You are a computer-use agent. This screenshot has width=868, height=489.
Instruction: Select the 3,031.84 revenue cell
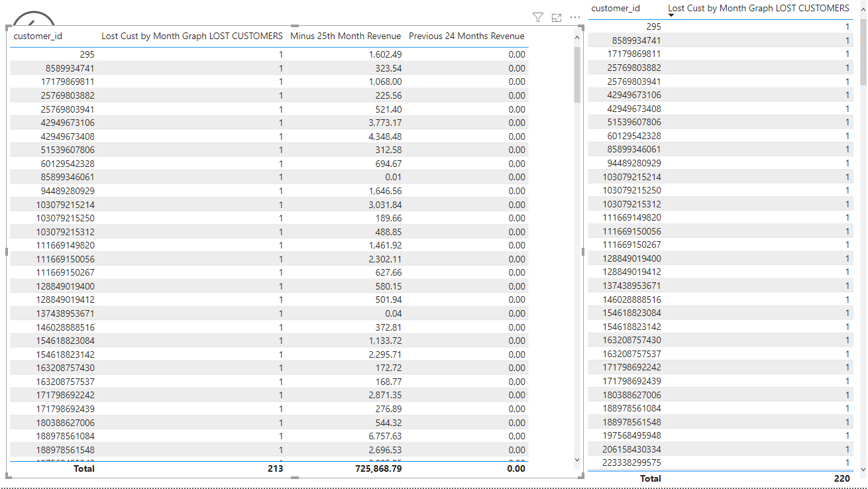pyautogui.click(x=385, y=205)
